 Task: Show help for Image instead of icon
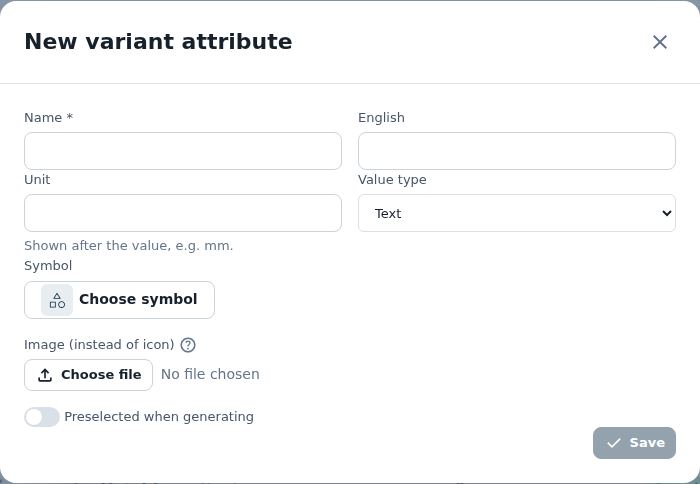coord(188,345)
